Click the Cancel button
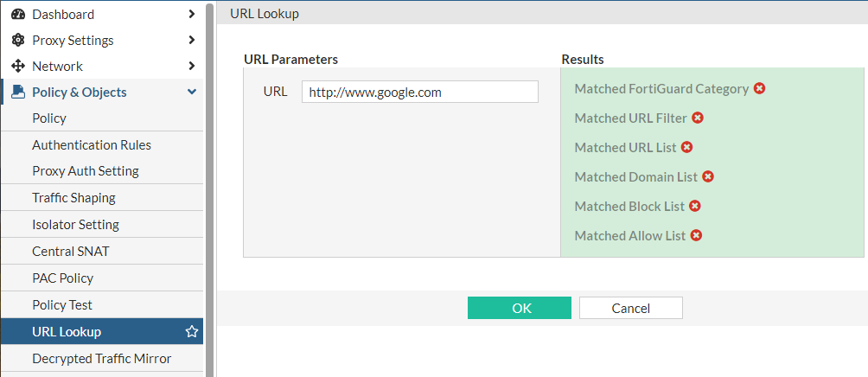868x377 pixels. [x=630, y=308]
